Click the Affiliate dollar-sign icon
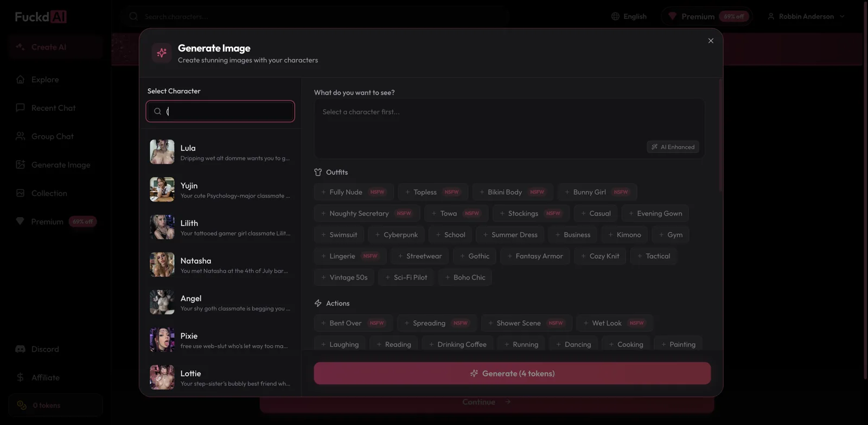Viewport: 868px width, 425px height. [20, 377]
